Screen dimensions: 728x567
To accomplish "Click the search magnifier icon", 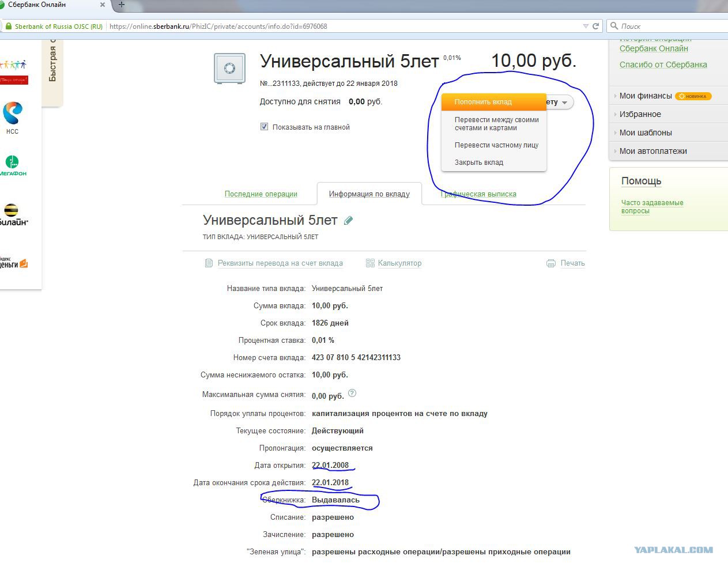I will coord(614,26).
